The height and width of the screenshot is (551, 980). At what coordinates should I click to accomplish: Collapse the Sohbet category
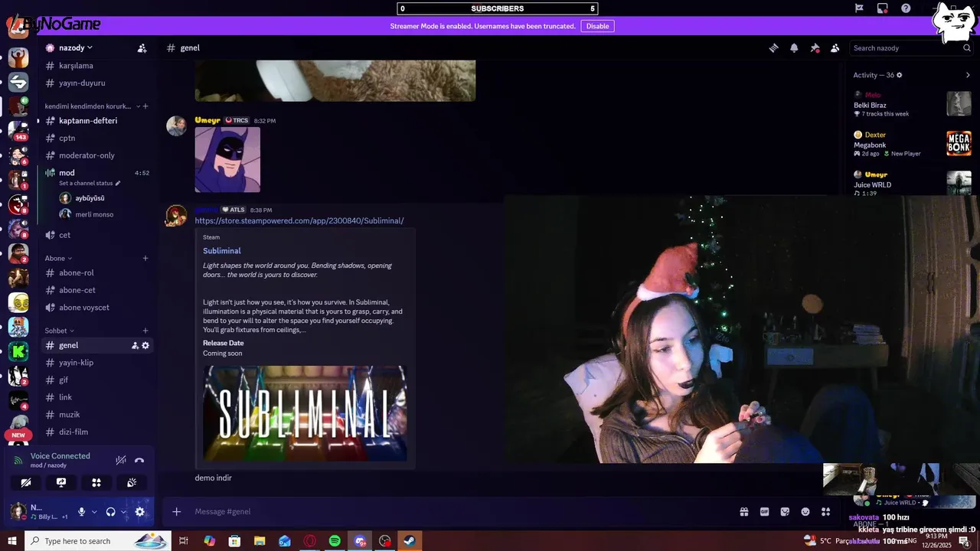[59, 331]
